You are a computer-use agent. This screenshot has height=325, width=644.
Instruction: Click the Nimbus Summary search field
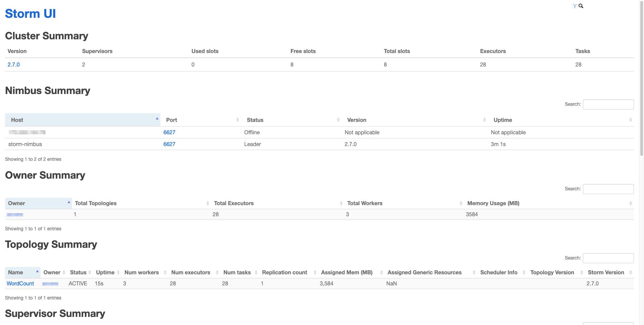coord(608,104)
